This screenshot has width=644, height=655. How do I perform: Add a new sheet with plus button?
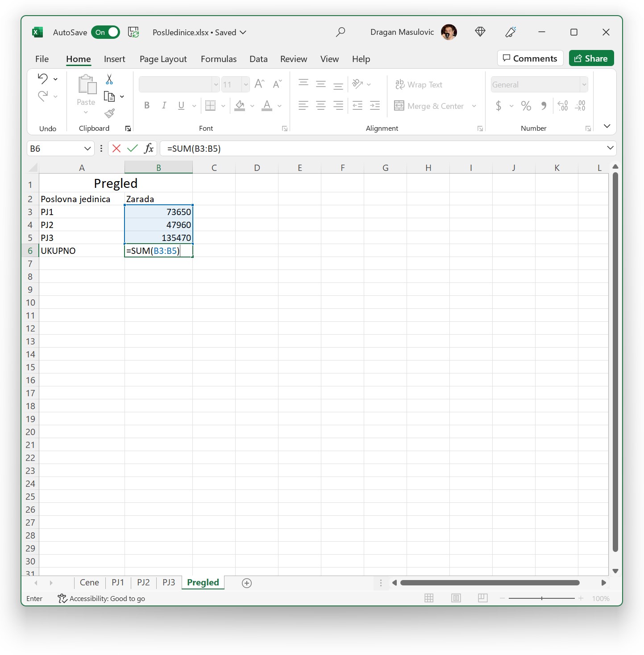coord(247,583)
